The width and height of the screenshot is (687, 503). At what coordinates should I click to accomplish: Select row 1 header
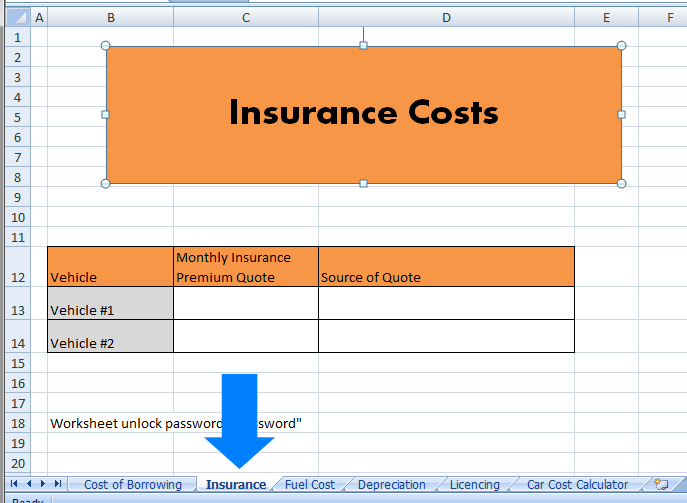click(x=18, y=37)
